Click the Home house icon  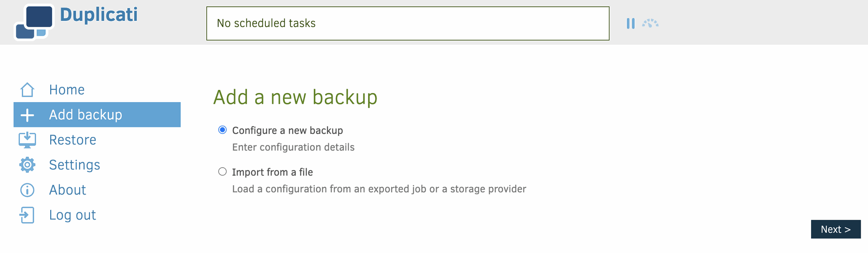[27, 89]
